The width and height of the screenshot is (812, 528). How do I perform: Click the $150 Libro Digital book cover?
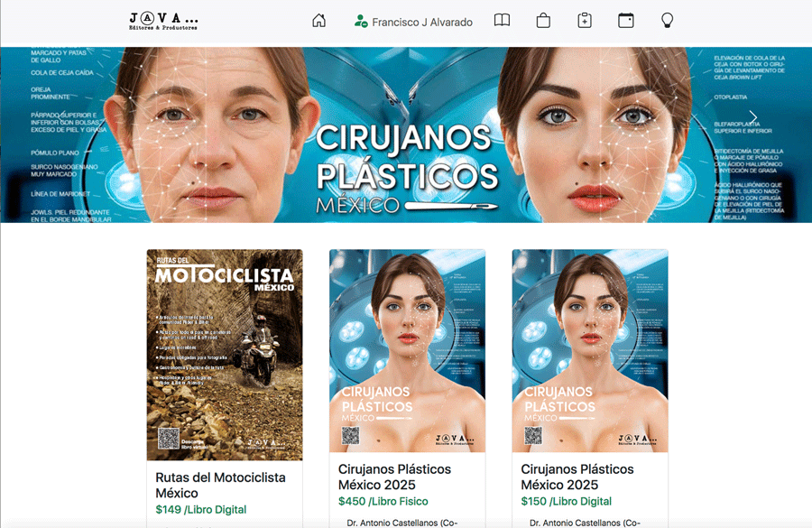click(590, 351)
